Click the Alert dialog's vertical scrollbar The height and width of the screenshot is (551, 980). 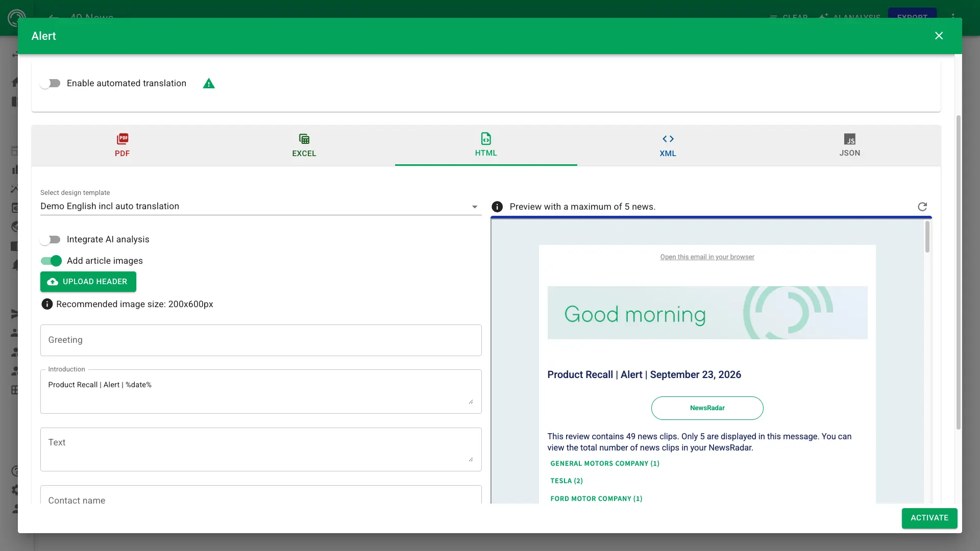point(959,272)
